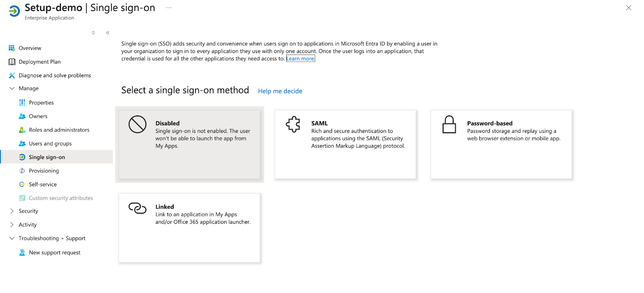This screenshot has height=293, width=644.
Task: Open the Learn more link
Action: (300, 58)
